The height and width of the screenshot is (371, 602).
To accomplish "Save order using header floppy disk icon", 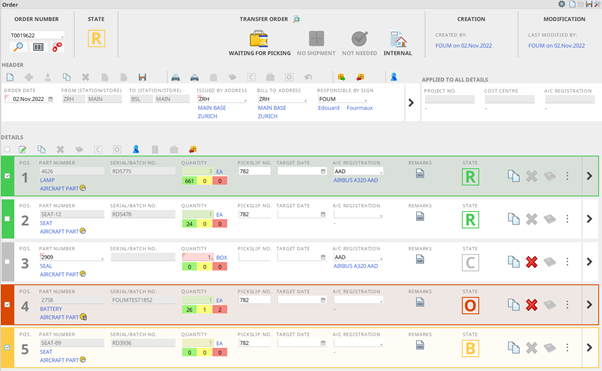I will 142,77.
